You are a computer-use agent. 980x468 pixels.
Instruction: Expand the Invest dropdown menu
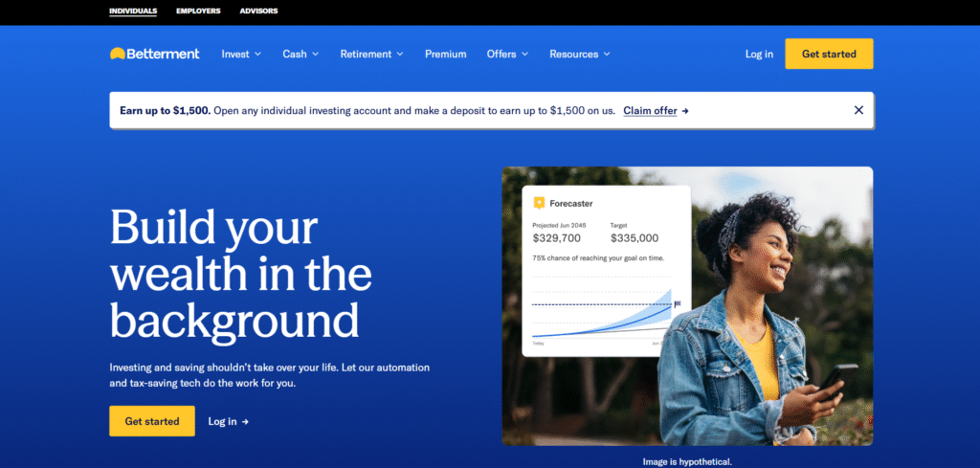tap(241, 54)
